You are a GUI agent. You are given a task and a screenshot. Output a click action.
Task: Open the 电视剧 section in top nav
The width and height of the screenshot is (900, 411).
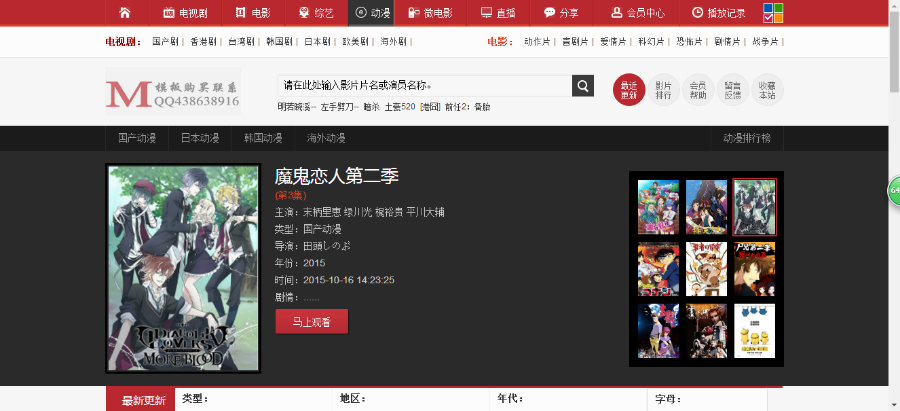pos(185,13)
